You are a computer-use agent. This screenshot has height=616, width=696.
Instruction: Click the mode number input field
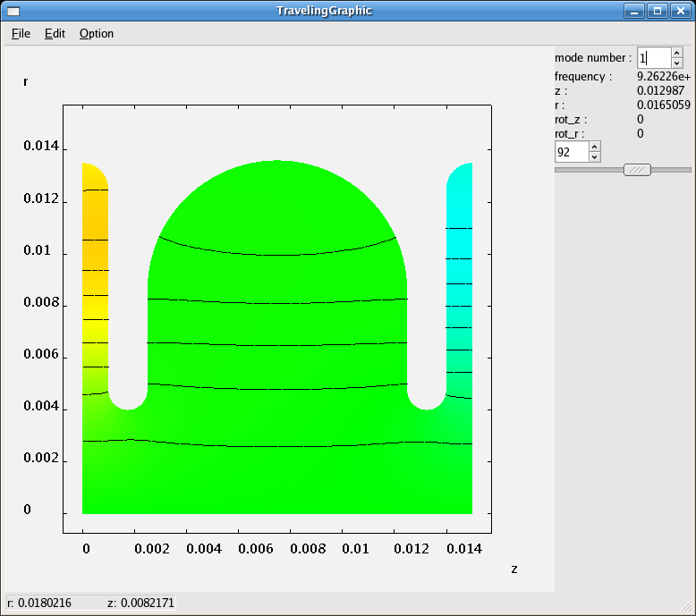click(x=653, y=58)
